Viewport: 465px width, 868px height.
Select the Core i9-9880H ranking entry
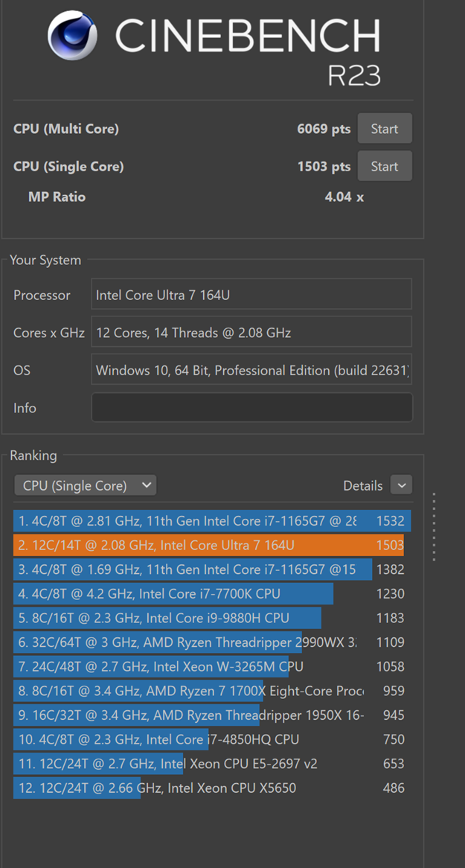[167, 618]
